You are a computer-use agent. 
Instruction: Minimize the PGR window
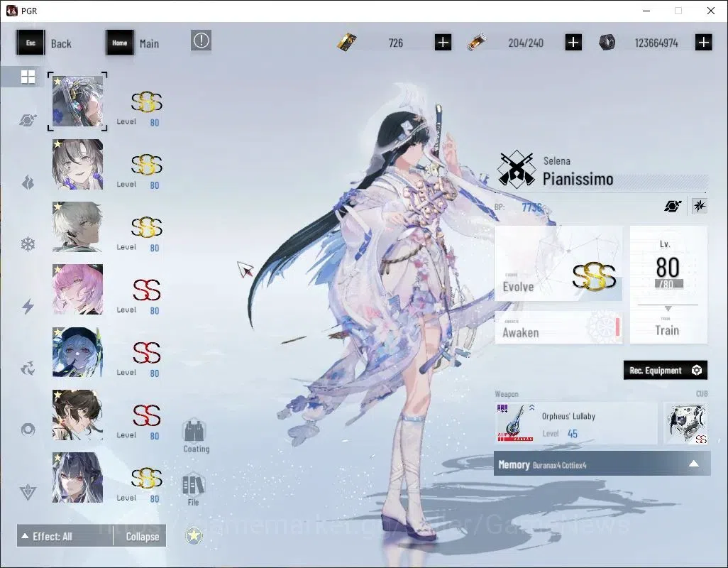click(646, 11)
